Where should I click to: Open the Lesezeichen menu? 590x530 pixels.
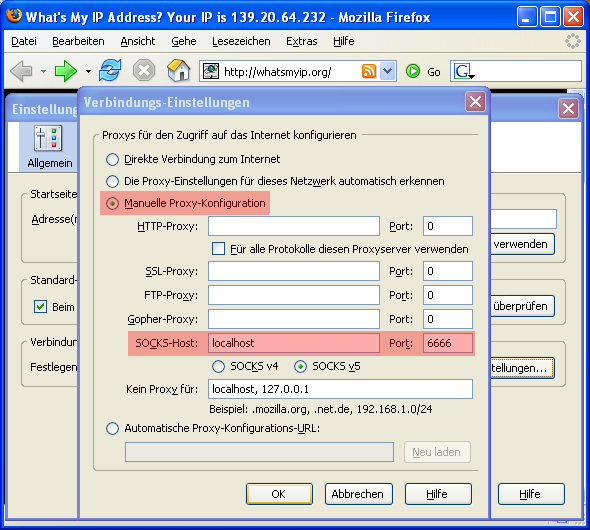coord(241,41)
